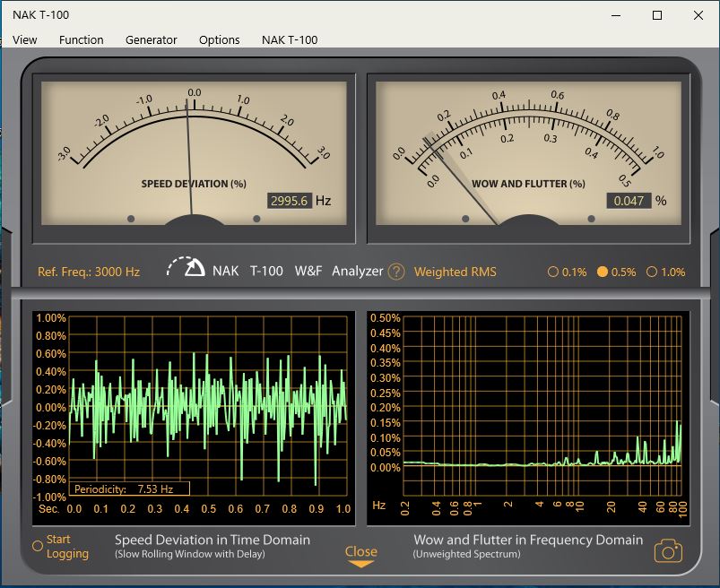Image resolution: width=720 pixels, height=588 pixels.
Task: Close the NAK T-100 window
Action: 698,15
